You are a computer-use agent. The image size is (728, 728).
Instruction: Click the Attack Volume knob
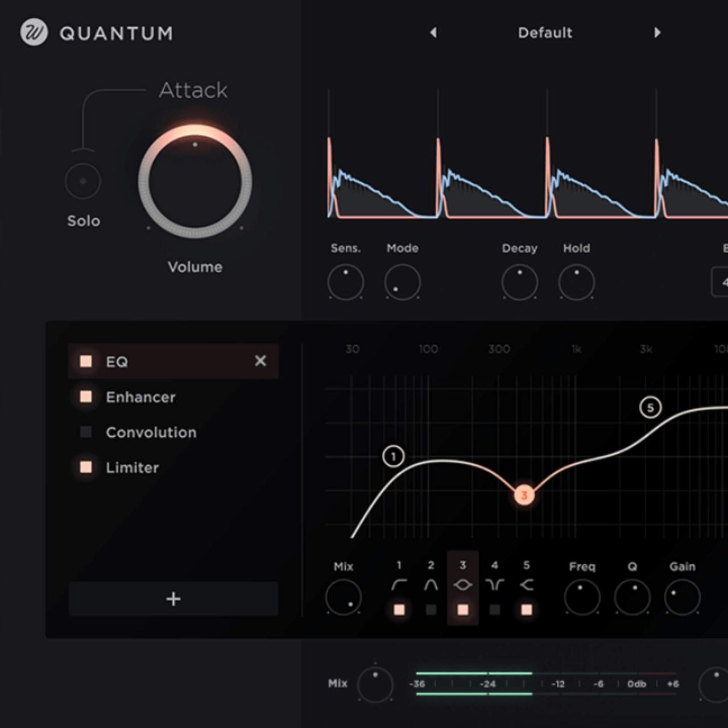click(195, 182)
